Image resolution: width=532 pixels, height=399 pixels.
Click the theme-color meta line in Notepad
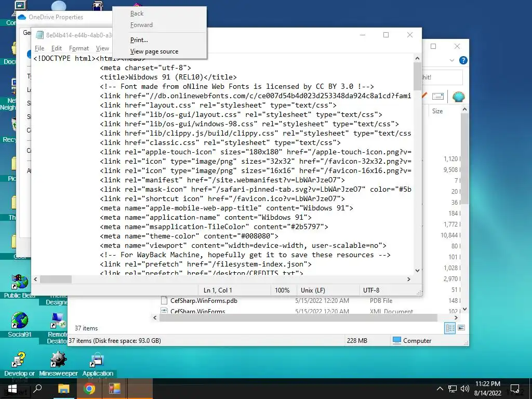click(189, 236)
